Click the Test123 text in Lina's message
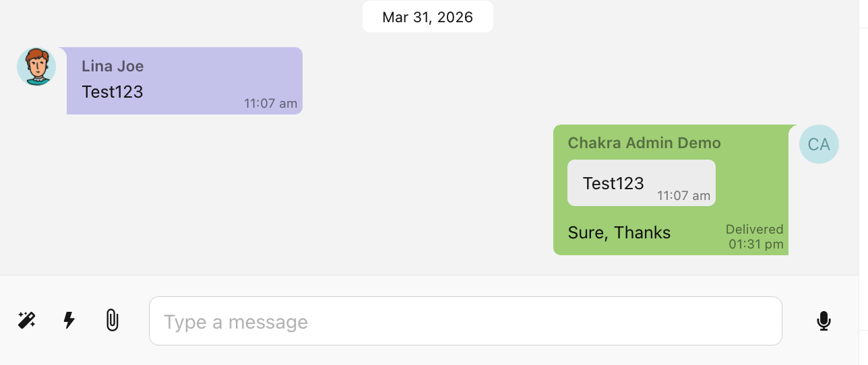The height and width of the screenshot is (365, 868). tap(113, 92)
